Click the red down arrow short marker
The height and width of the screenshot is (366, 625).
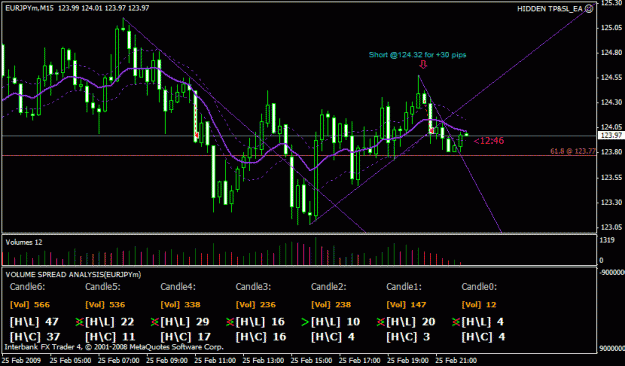point(423,65)
